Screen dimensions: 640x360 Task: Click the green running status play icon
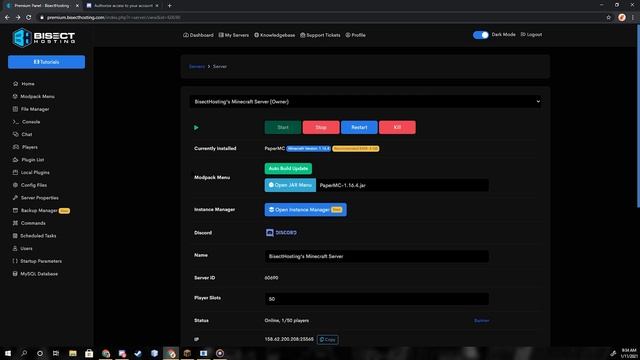(x=196, y=128)
